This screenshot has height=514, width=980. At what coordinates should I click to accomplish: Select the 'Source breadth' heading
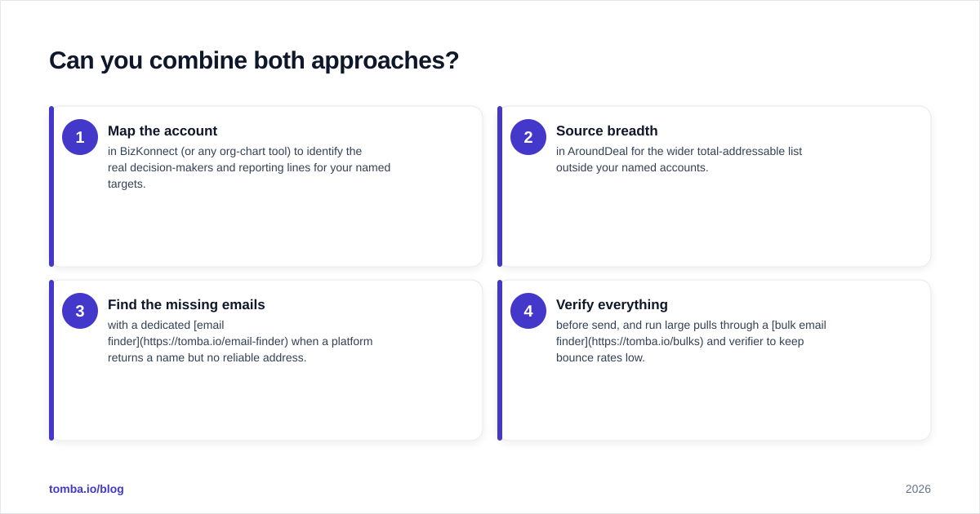click(607, 131)
